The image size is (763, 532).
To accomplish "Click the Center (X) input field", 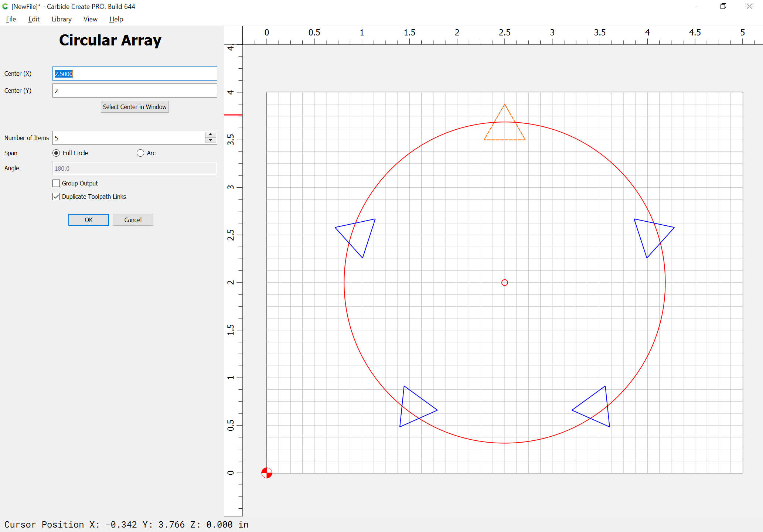I will 135,74.
